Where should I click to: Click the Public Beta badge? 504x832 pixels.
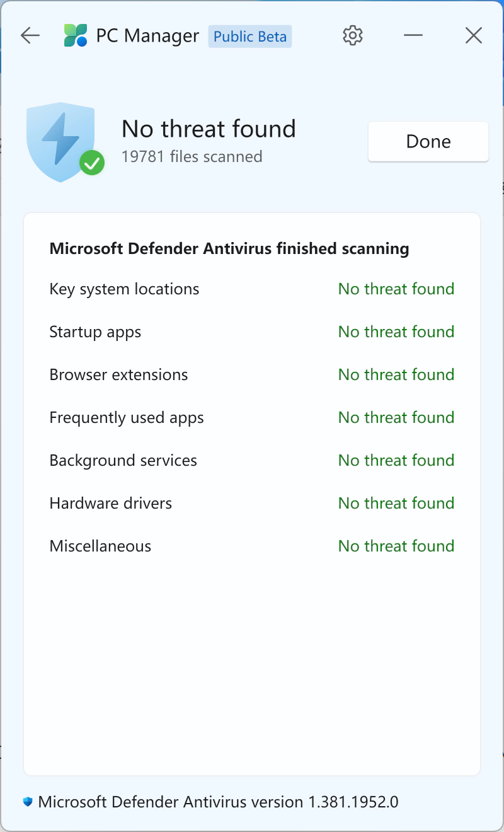250,37
